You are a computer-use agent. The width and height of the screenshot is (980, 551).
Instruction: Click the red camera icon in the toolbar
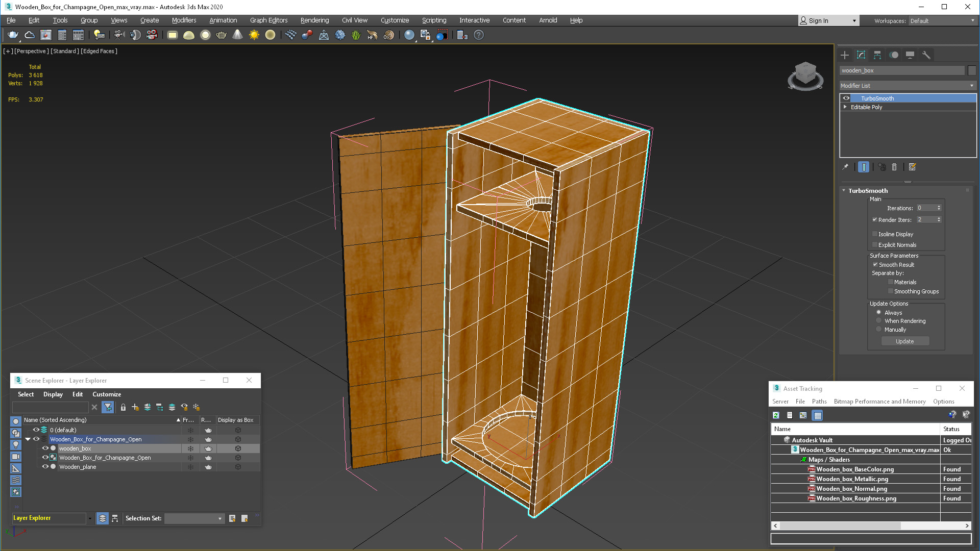pos(152,35)
